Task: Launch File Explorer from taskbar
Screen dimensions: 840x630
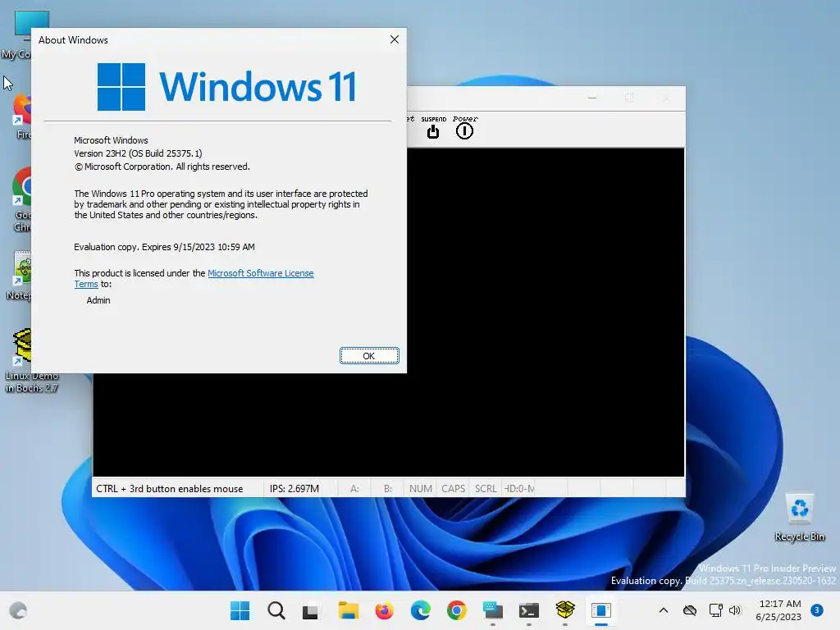Action: [x=348, y=610]
